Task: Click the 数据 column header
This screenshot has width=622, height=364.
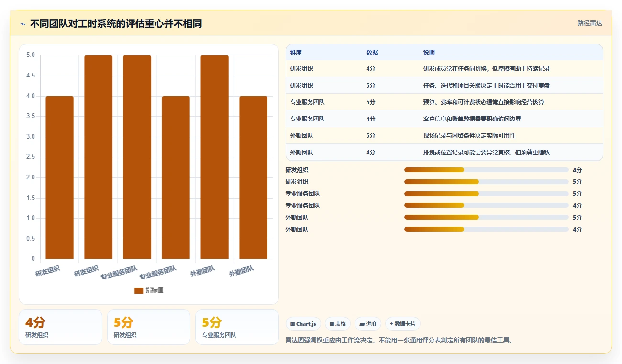Action: click(x=372, y=53)
